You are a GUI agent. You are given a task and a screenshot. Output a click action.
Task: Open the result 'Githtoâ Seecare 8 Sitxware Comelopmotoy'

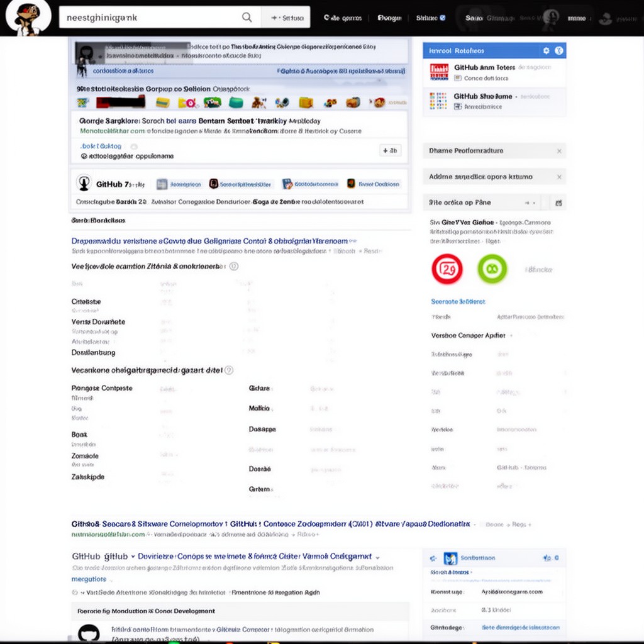click(x=270, y=524)
